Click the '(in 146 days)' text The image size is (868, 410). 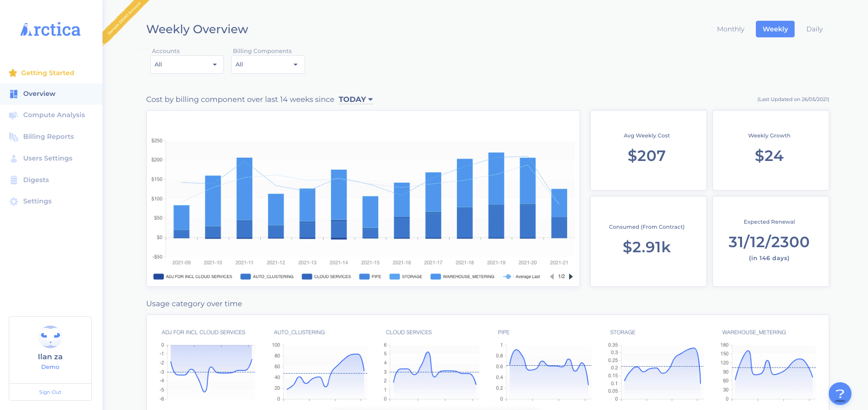[x=769, y=258]
